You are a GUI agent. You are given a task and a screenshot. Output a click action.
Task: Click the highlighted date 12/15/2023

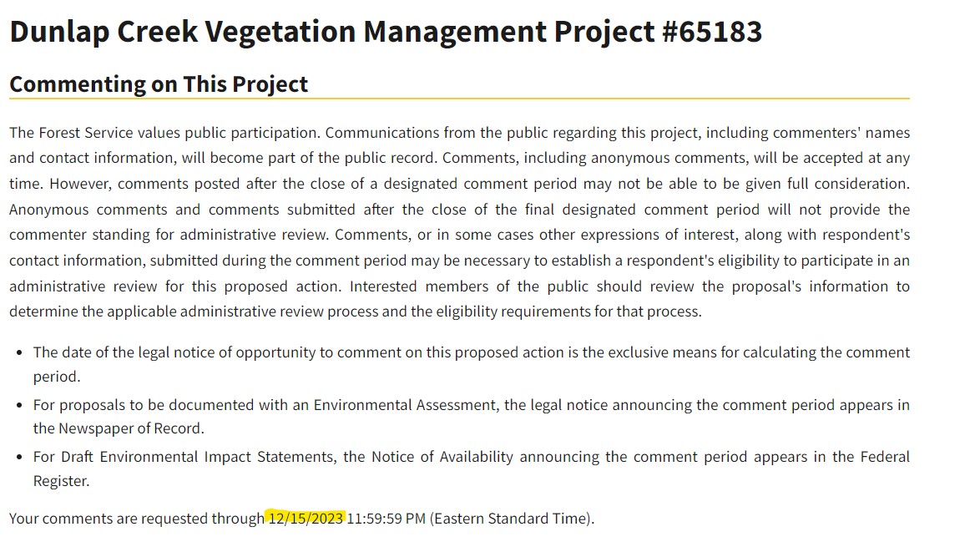pos(306,519)
